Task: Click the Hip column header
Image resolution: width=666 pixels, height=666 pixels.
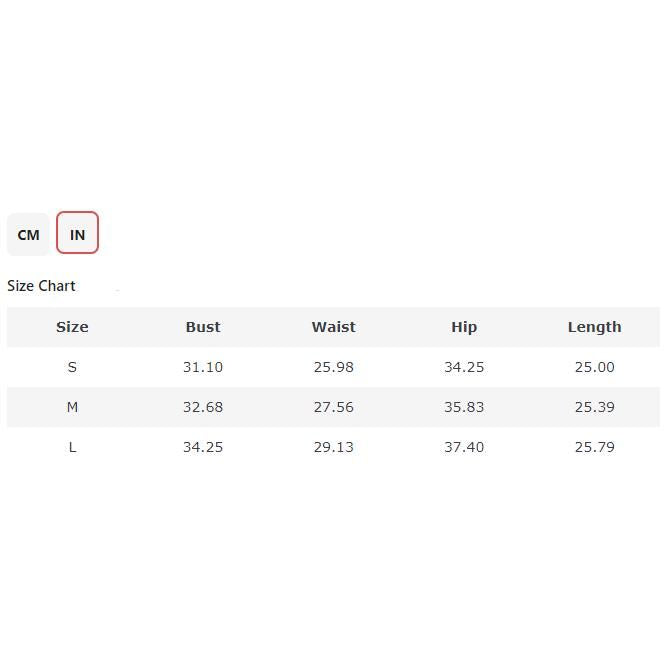Action: click(464, 327)
